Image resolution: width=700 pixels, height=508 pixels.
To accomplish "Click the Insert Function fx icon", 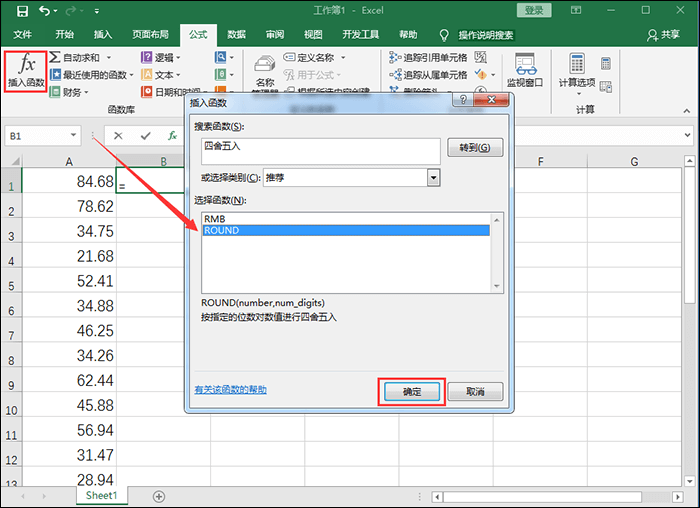I will pos(25,71).
